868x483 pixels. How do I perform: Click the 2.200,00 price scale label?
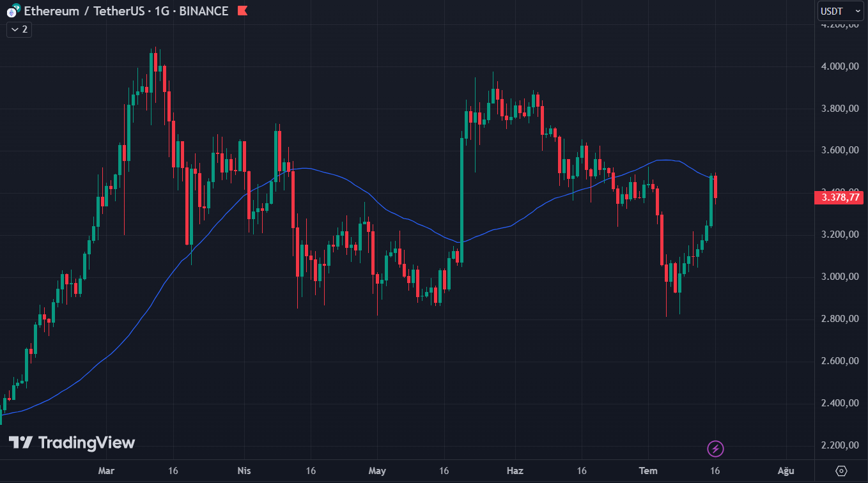[839, 445]
